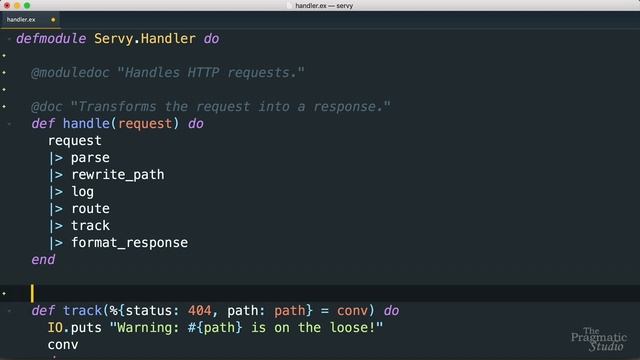Click the handle function name
This screenshot has width=640, height=360.
point(86,124)
